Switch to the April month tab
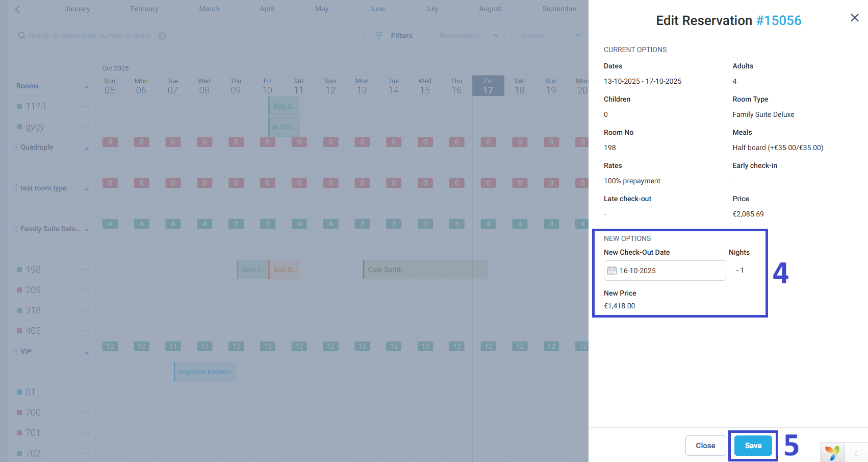 267,9
